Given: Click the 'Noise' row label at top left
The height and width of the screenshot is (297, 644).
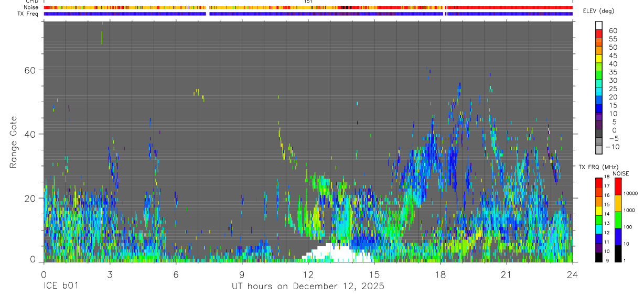Looking at the screenshot, I should 32,7.
